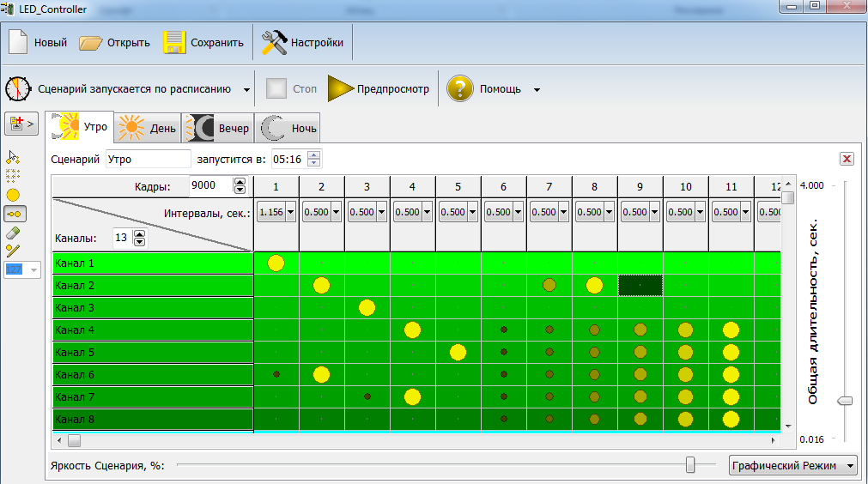Click frame 7 column header
The width and height of the screenshot is (868, 484).
(549, 187)
